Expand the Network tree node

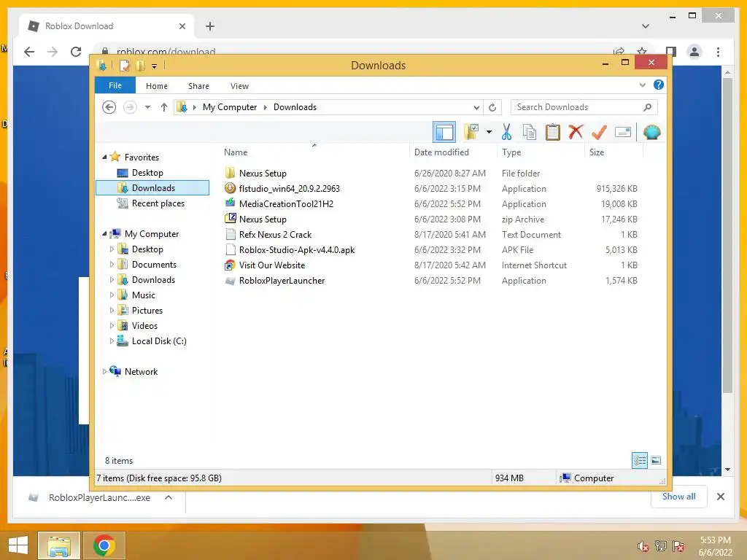click(x=104, y=371)
